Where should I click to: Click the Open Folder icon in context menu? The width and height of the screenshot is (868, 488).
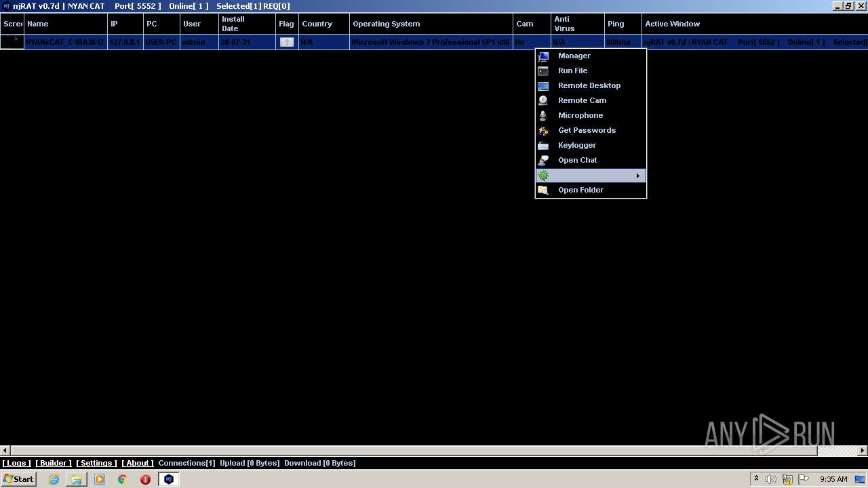[543, 190]
